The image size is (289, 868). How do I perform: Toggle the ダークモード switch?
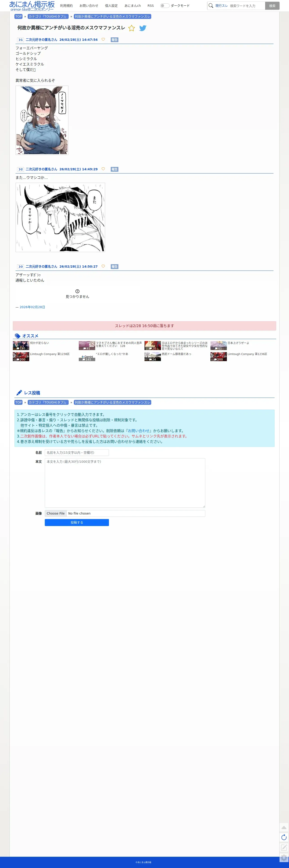(165, 6)
